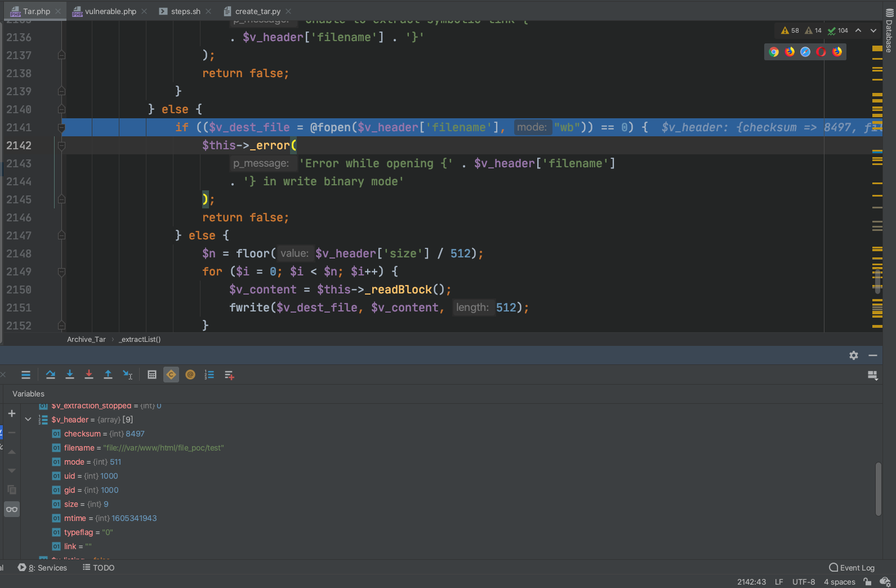Click fold marker at line 2139
896x588 pixels.
click(x=62, y=91)
